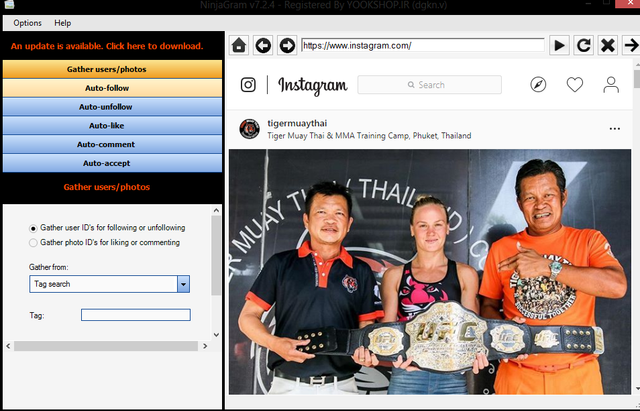Image resolution: width=640 pixels, height=411 pixels.
Task: Switch to Auto-accept tab
Action: tap(112, 163)
